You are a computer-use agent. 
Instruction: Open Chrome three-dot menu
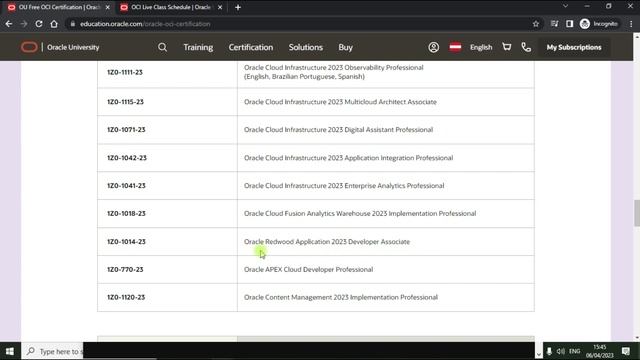pyautogui.click(x=631, y=24)
